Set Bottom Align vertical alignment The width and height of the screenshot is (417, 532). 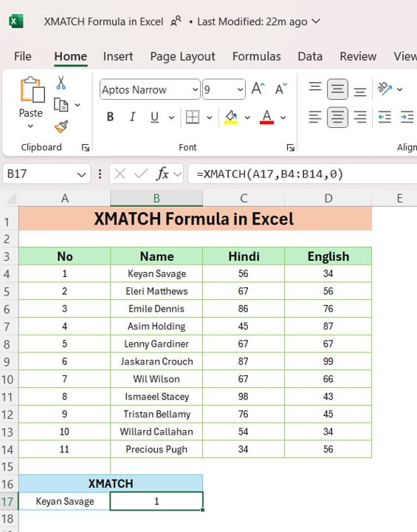tap(359, 91)
